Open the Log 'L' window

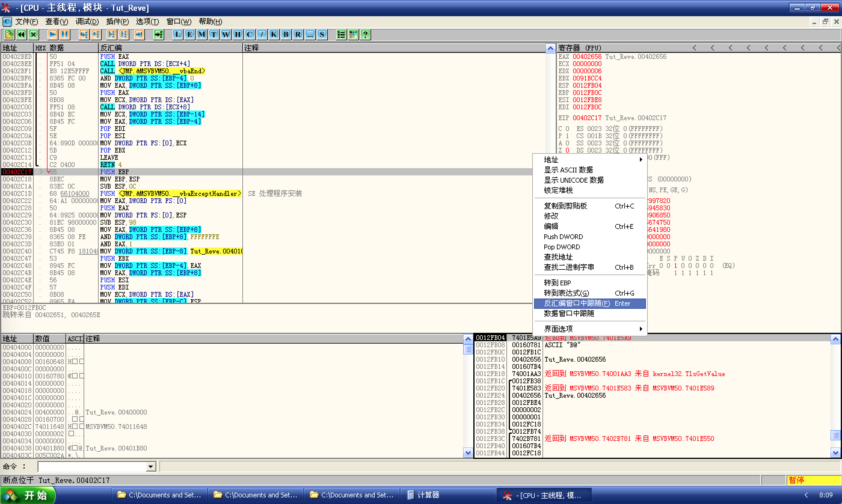coord(177,35)
